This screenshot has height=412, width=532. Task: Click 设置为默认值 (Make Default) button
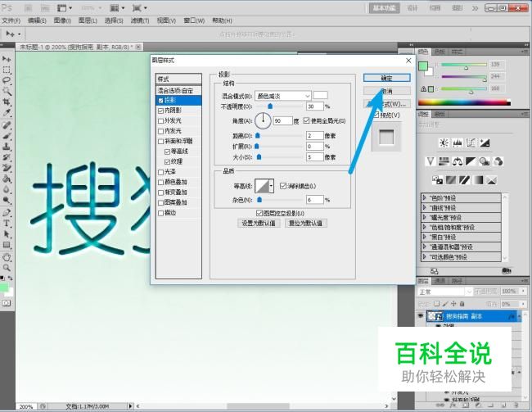[259, 223]
